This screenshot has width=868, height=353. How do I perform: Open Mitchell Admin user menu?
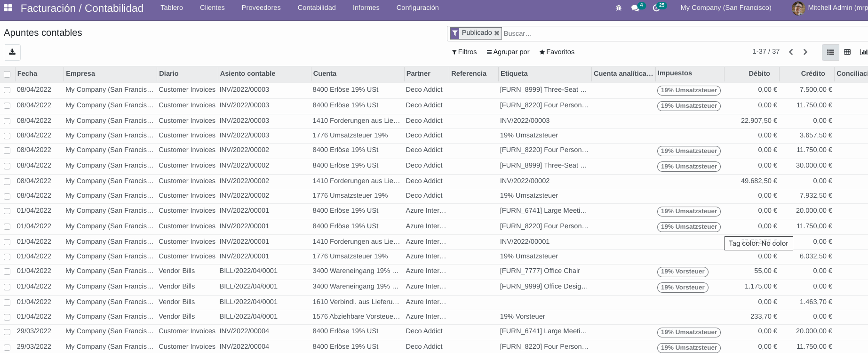830,8
